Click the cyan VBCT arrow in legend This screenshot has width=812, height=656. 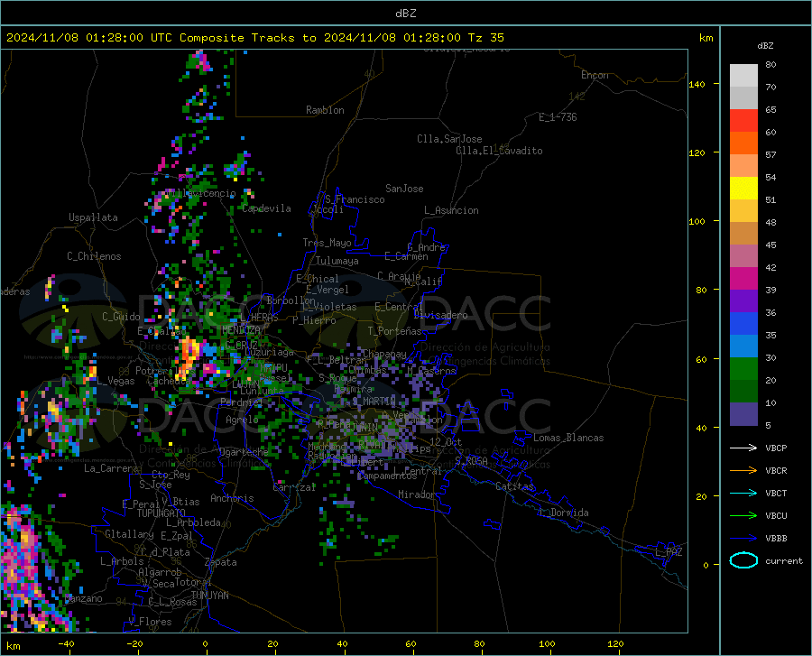743,493
